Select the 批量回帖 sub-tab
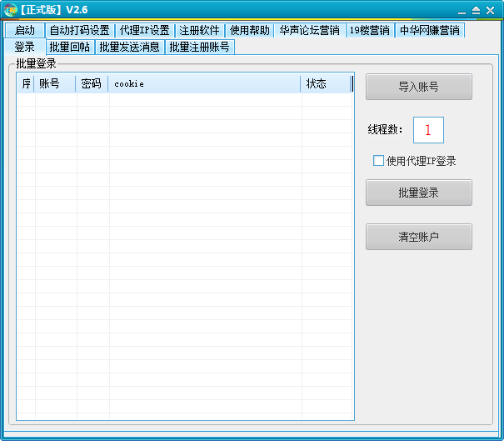Image resolution: width=504 pixels, height=441 pixels. [69, 47]
